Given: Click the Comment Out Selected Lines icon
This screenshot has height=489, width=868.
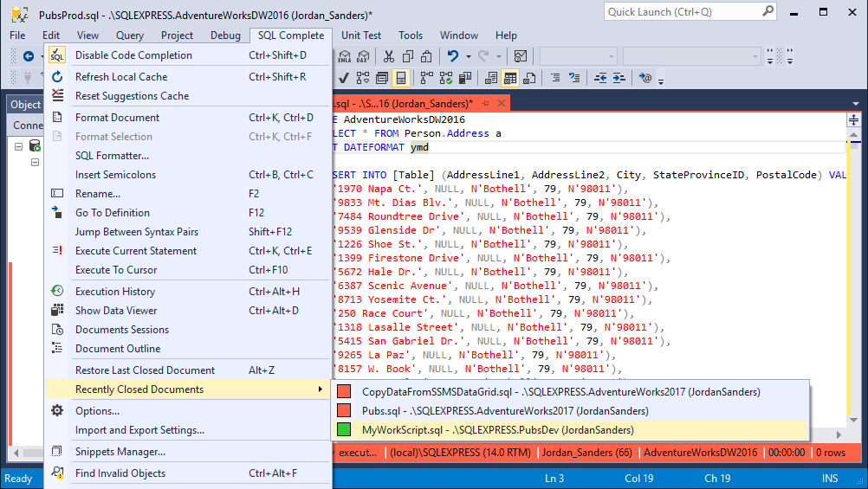Looking at the screenshot, I should (x=555, y=78).
